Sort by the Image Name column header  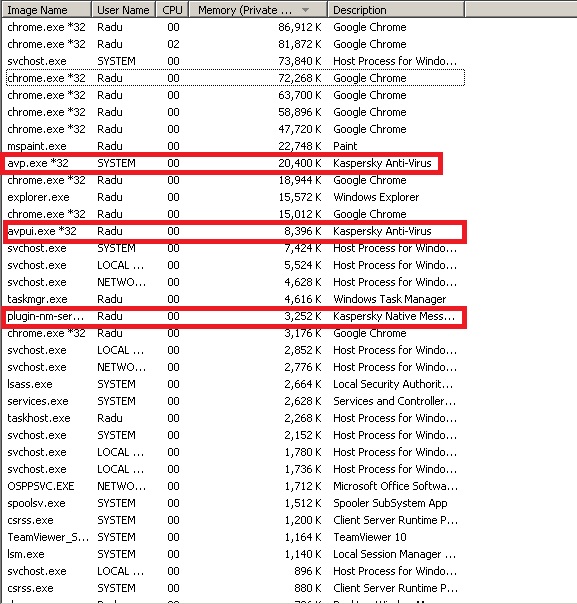pyautogui.click(x=46, y=10)
